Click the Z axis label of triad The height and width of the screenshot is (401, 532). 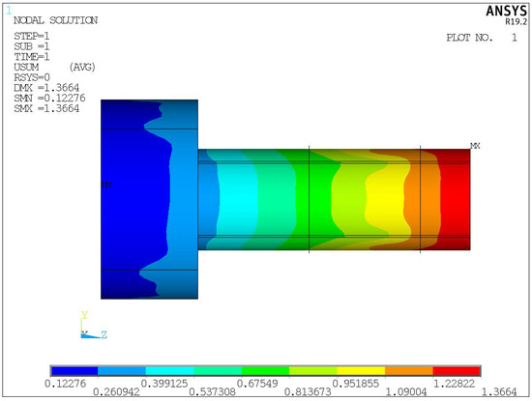tap(103, 335)
